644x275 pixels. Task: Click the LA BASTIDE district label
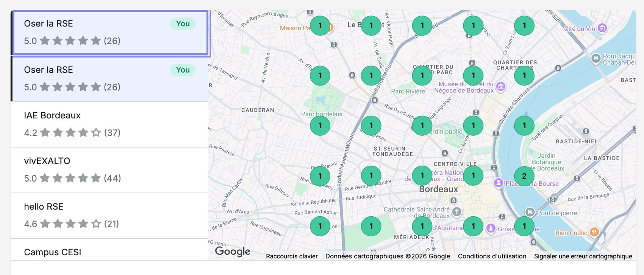(602, 158)
